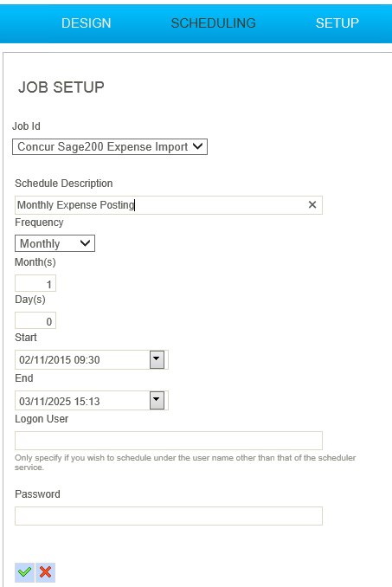Click the Start date text field
The height and width of the screenshot is (587, 392).
[82, 360]
